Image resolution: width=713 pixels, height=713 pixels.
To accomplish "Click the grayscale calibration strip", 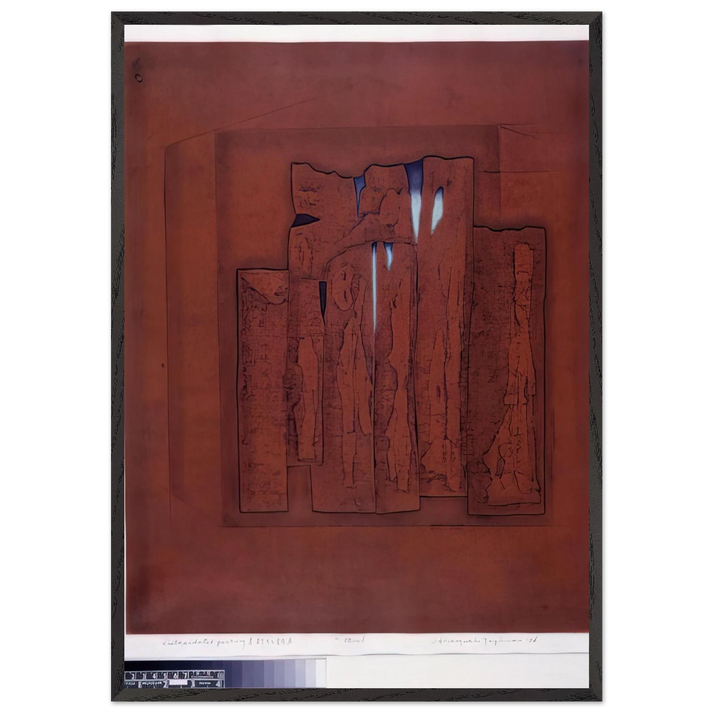I will point(225,674).
